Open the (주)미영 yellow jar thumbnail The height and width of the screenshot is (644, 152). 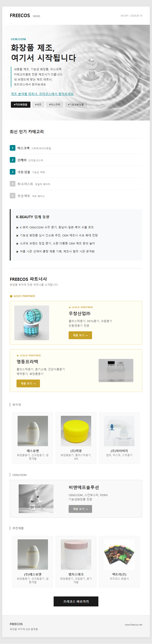[76, 431]
